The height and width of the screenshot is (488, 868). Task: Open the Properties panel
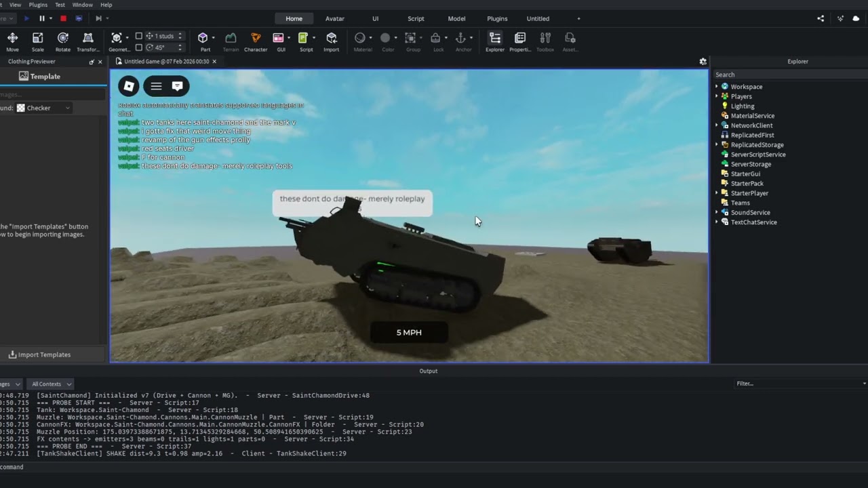[x=520, y=41]
